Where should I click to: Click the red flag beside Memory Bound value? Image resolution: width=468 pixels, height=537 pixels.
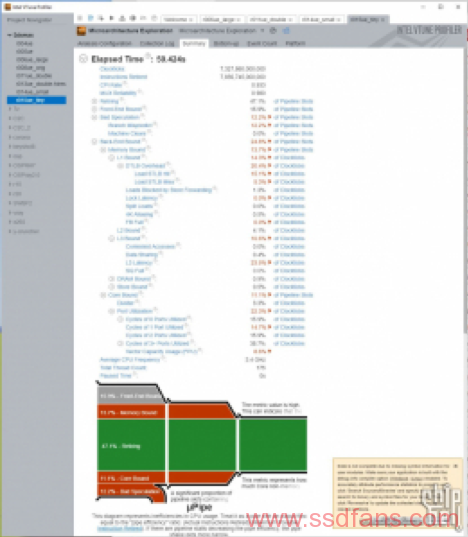click(269, 150)
